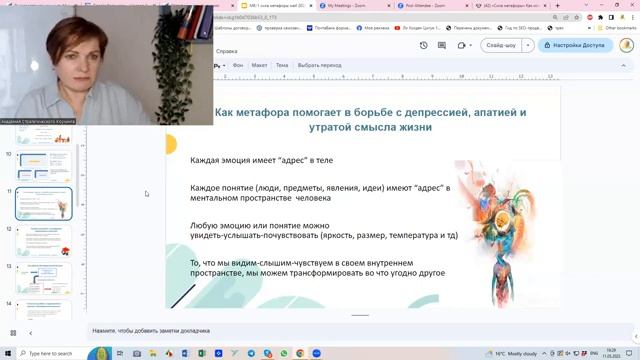Open the grid view icon
The width and height of the screenshot is (640, 360).
(13, 333)
